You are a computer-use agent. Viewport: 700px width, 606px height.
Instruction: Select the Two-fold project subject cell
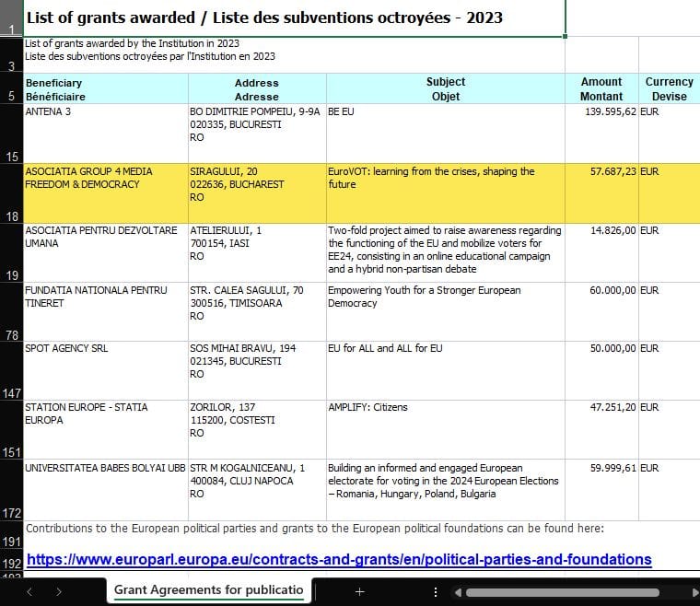446,252
